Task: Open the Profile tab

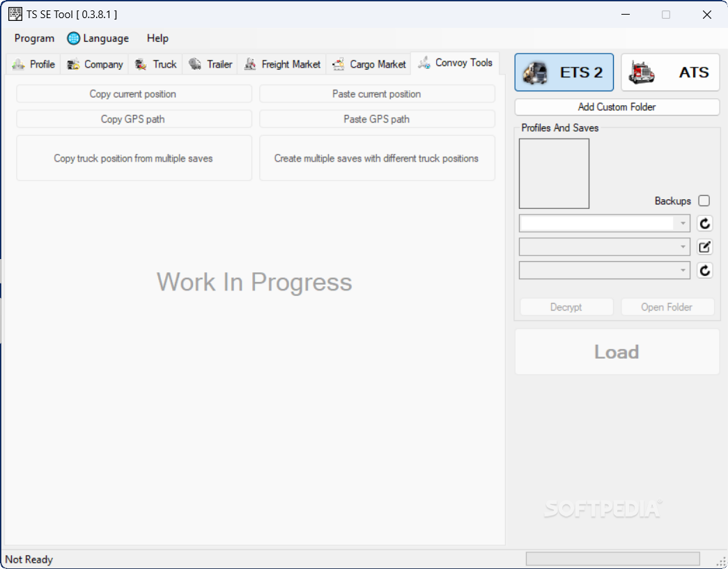Action: tap(33, 64)
